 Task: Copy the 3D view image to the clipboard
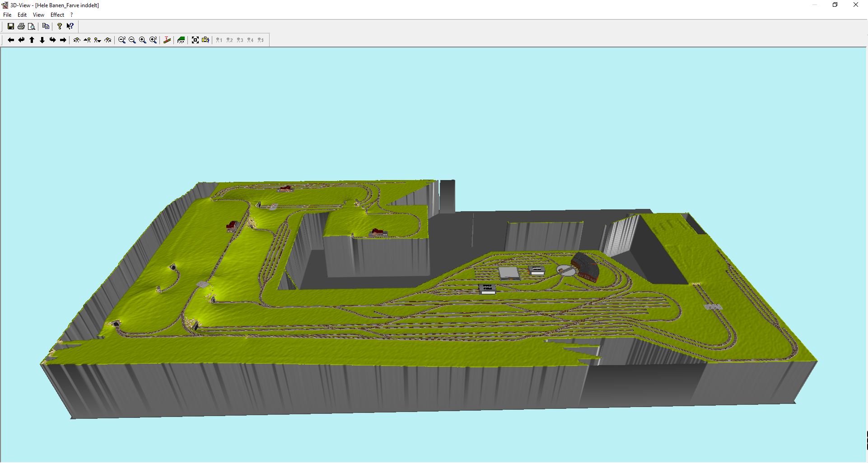46,26
